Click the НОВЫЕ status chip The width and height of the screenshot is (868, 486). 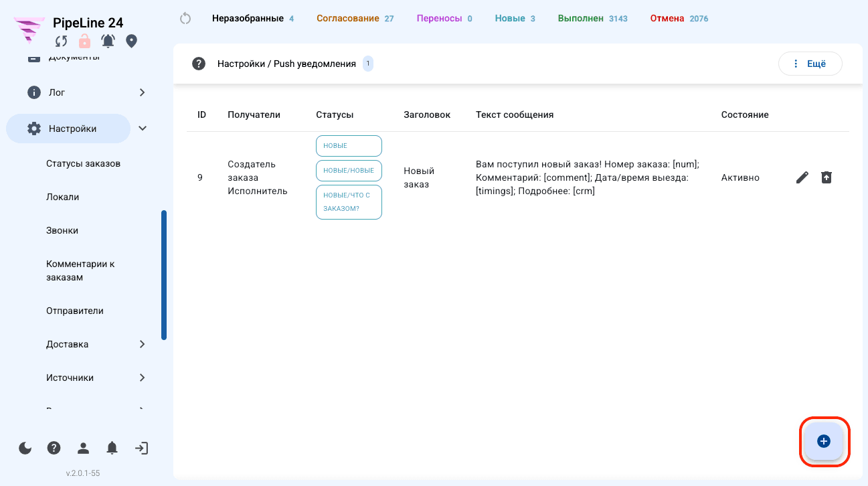[349, 146]
